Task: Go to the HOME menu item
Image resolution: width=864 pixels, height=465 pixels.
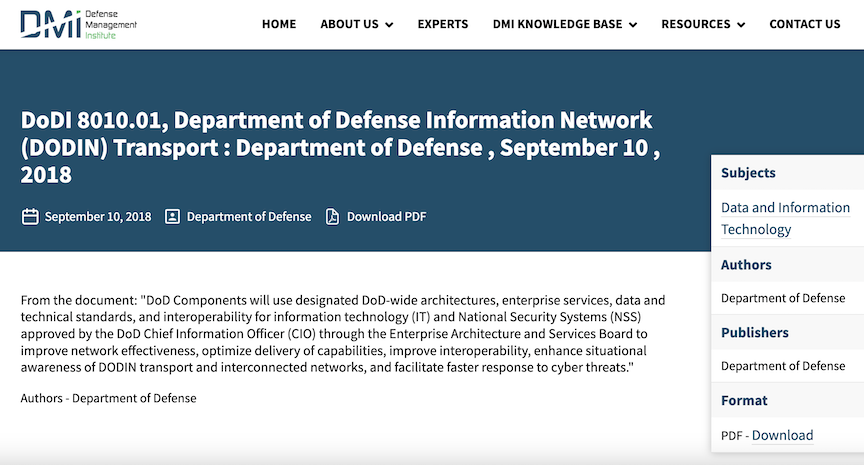Action: tap(279, 24)
